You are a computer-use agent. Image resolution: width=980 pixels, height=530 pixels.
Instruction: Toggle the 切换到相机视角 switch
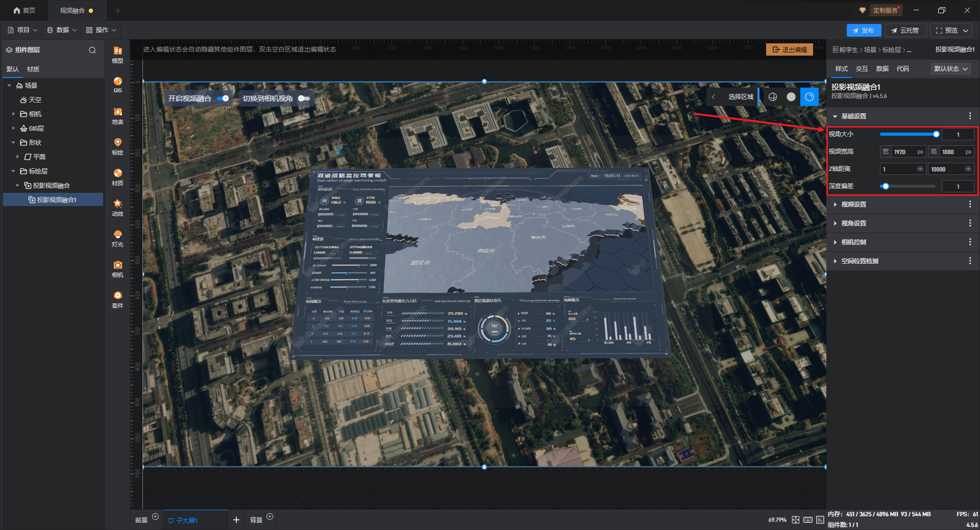(x=304, y=98)
